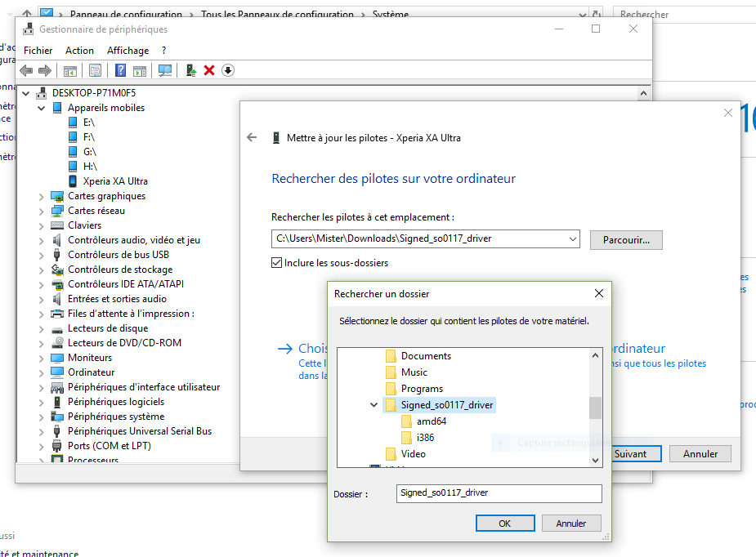Click the Dossier text field
Screen dimensions: 756x557
point(499,493)
